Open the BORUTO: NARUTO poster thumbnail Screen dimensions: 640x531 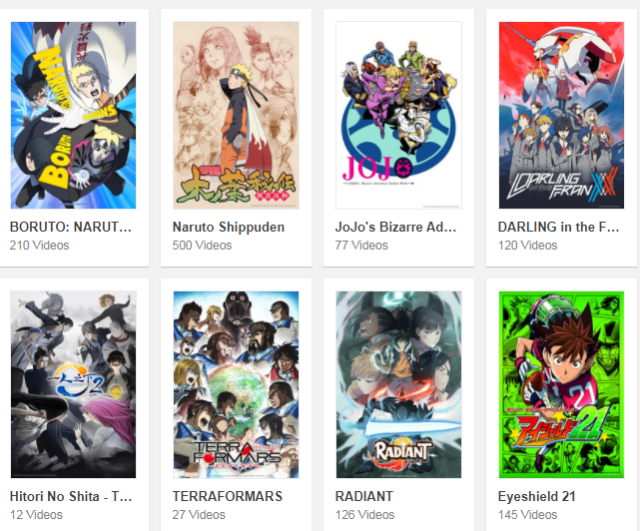point(73,115)
